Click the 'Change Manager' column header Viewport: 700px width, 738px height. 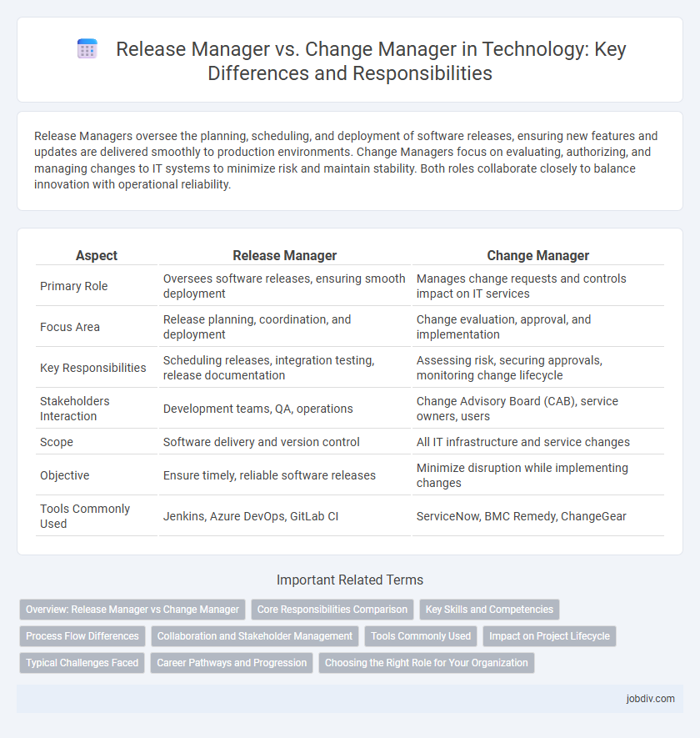click(537, 255)
